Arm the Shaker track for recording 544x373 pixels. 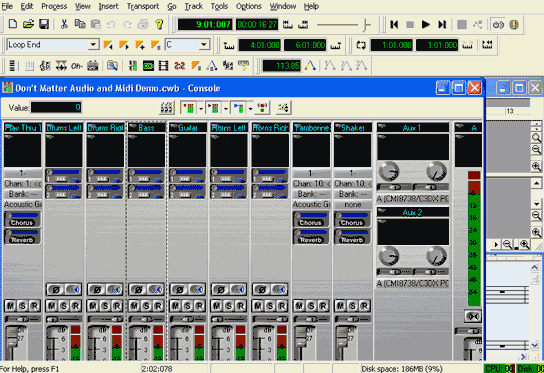click(364, 306)
